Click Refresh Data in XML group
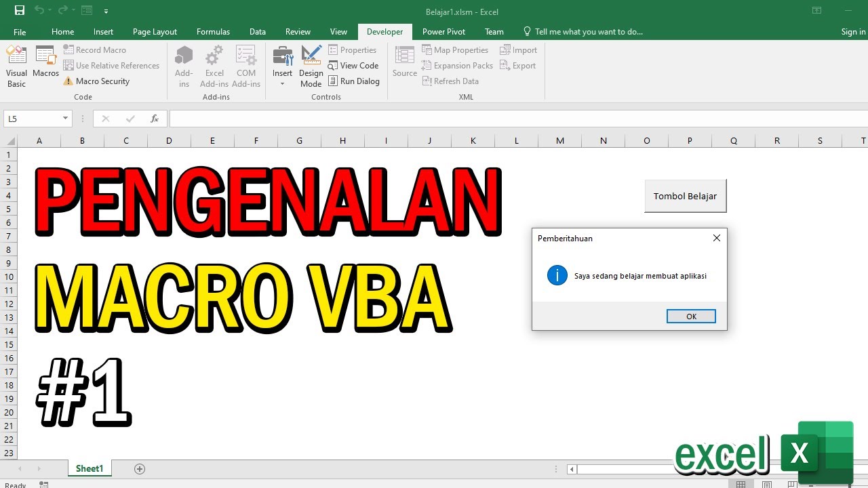 click(450, 81)
